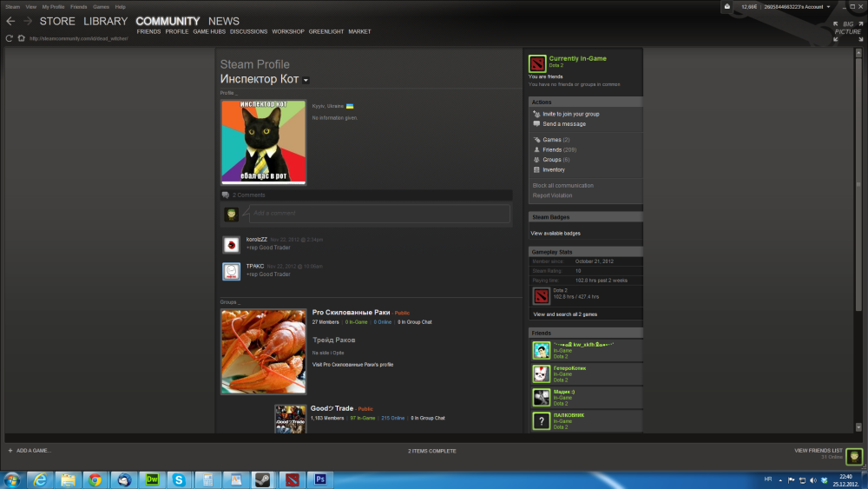Viewport: 868px width, 489px height.
Task: Launch Big Picture mode
Action: click(x=848, y=31)
